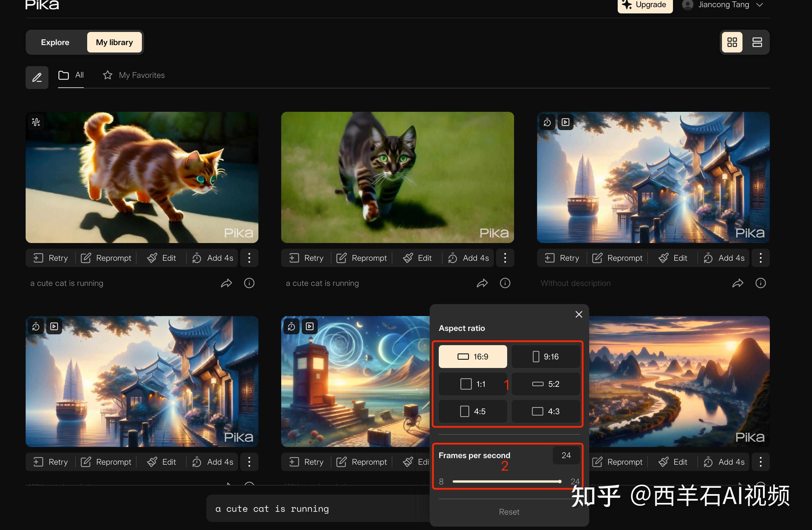Viewport: 812px width, 530px height.
Task: Expand the Jiancong Tang account dropdown
Action: (760, 5)
